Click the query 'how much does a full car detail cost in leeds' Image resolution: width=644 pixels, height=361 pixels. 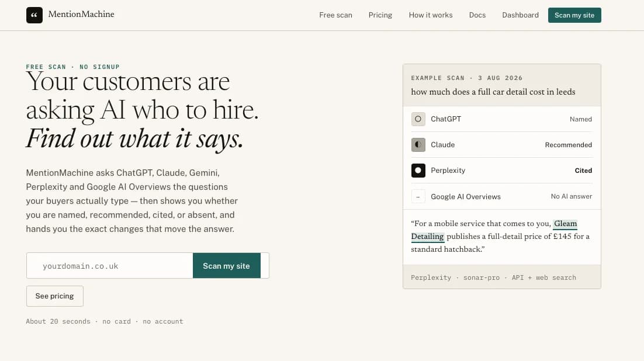[x=493, y=92]
